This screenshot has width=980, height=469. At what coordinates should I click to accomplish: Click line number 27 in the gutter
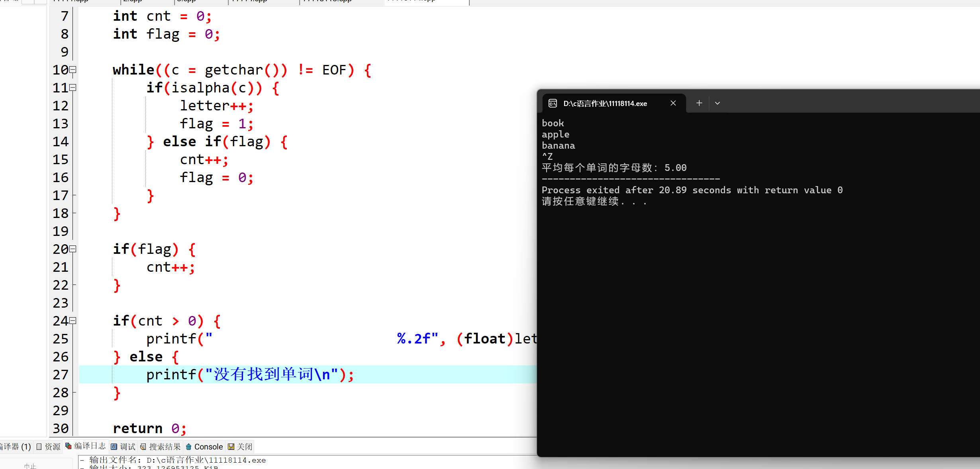click(x=61, y=375)
